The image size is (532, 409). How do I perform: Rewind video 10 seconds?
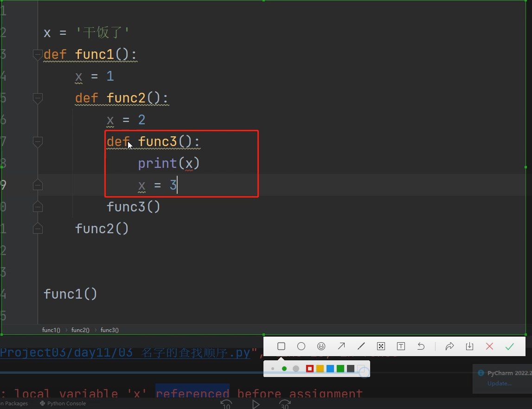(226, 404)
